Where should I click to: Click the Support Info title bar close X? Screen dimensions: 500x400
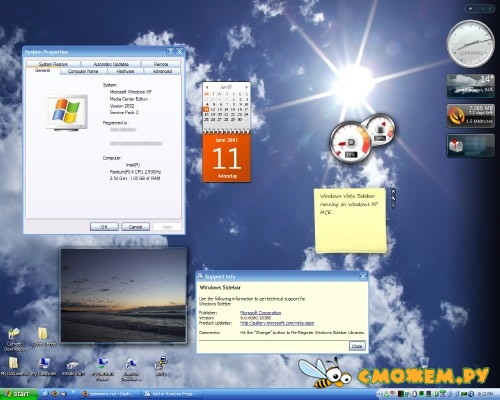363,276
